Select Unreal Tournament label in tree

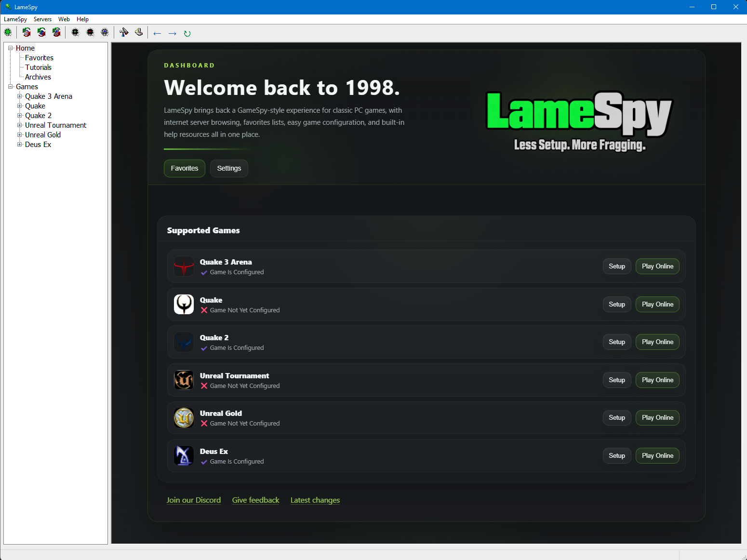55,125
